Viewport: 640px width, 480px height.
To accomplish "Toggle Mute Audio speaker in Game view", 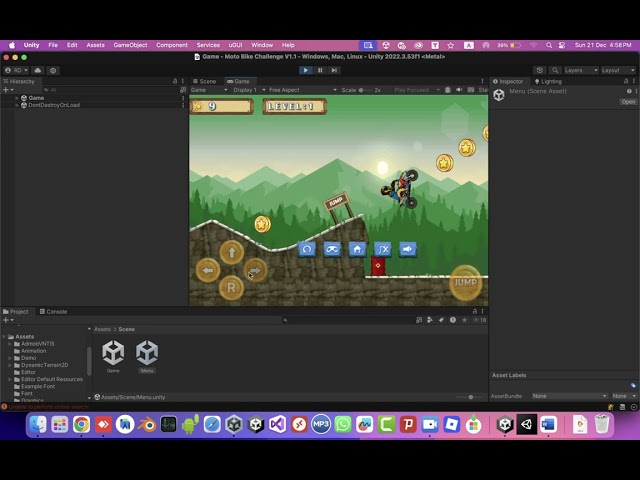I will 459,90.
